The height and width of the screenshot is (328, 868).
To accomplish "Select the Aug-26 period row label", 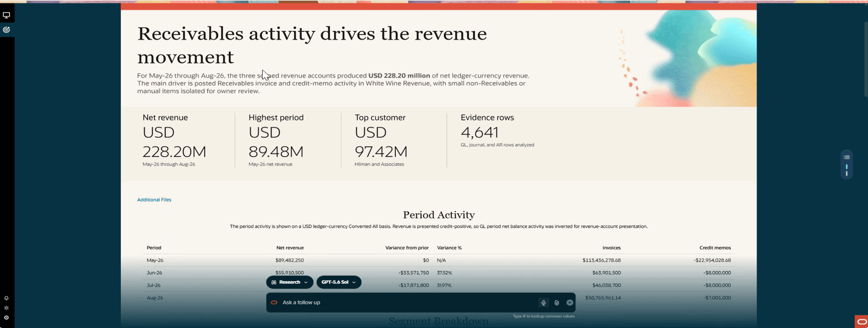I will click(155, 298).
